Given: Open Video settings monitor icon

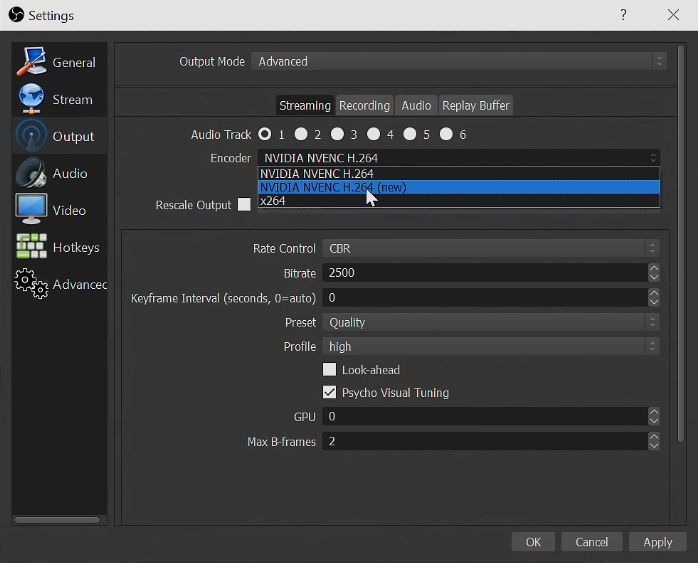Looking at the screenshot, I should 31,209.
